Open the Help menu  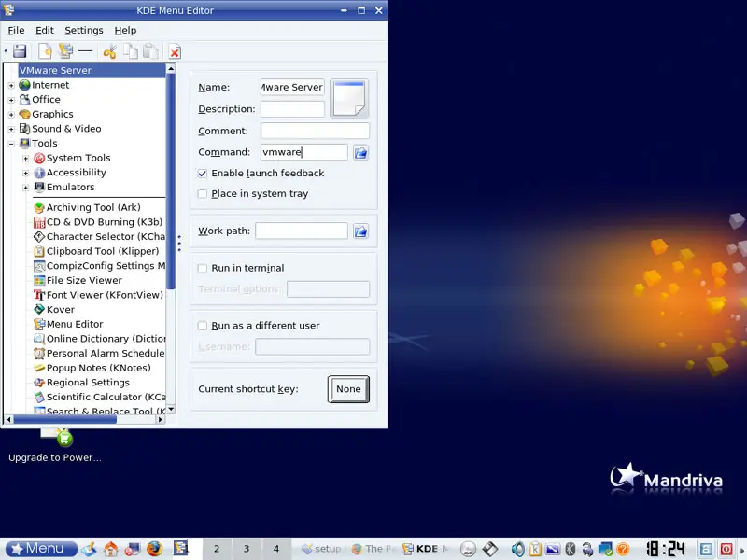point(125,31)
